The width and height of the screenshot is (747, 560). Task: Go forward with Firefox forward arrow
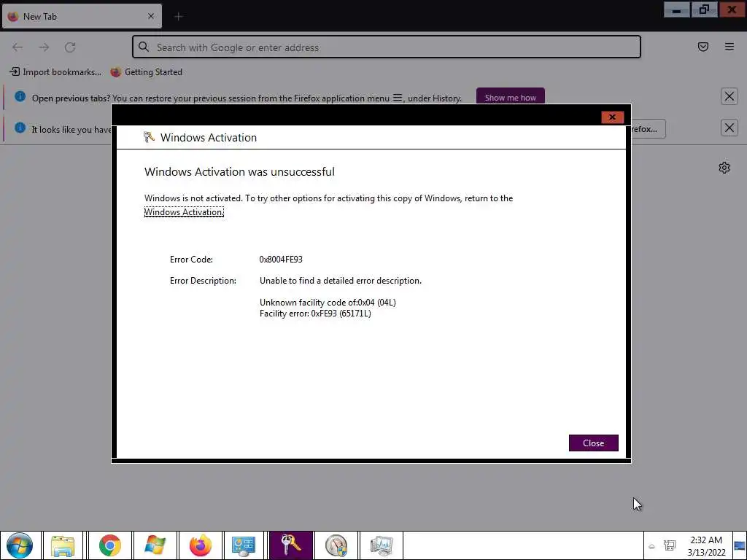pos(44,47)
